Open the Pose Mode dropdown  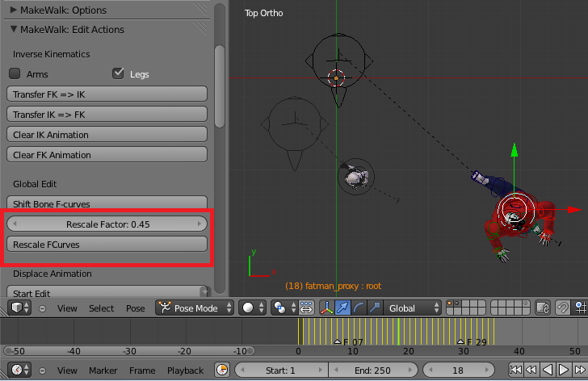(195, 308)
